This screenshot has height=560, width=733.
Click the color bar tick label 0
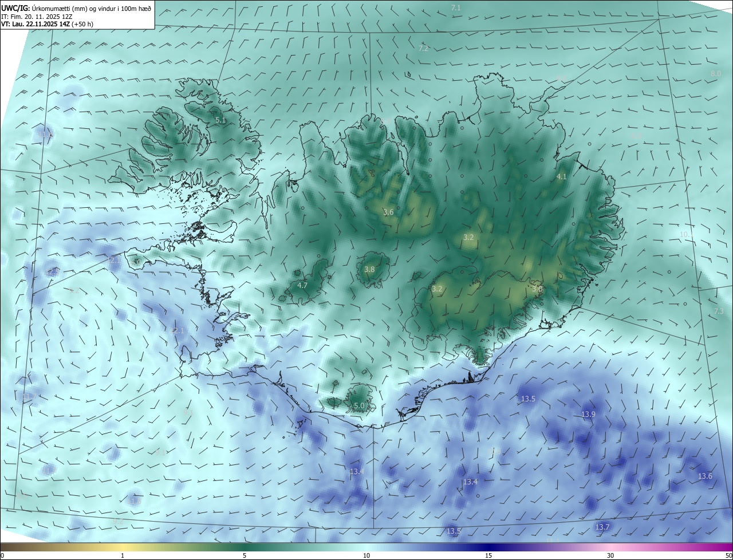click(x=2, y=555)
